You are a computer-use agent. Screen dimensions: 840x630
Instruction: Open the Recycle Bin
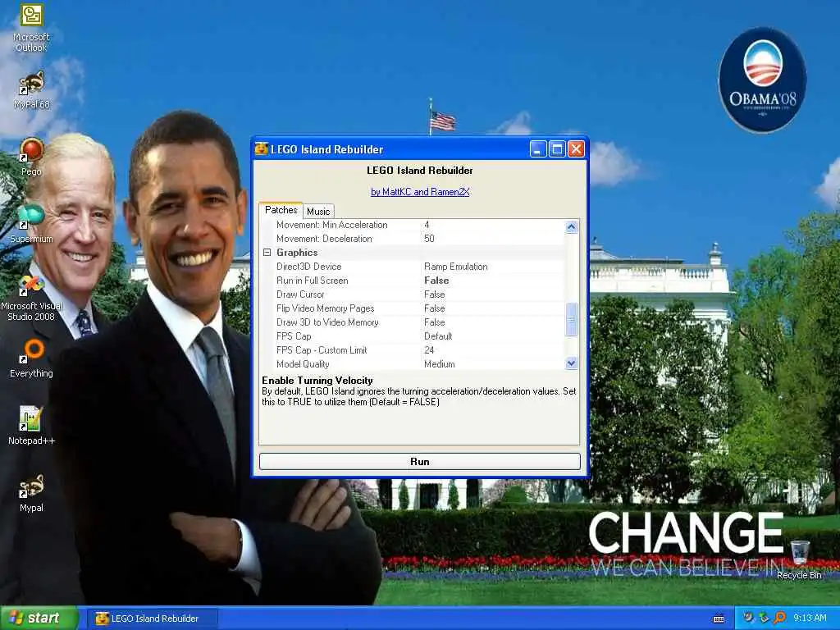coord(799,559)
